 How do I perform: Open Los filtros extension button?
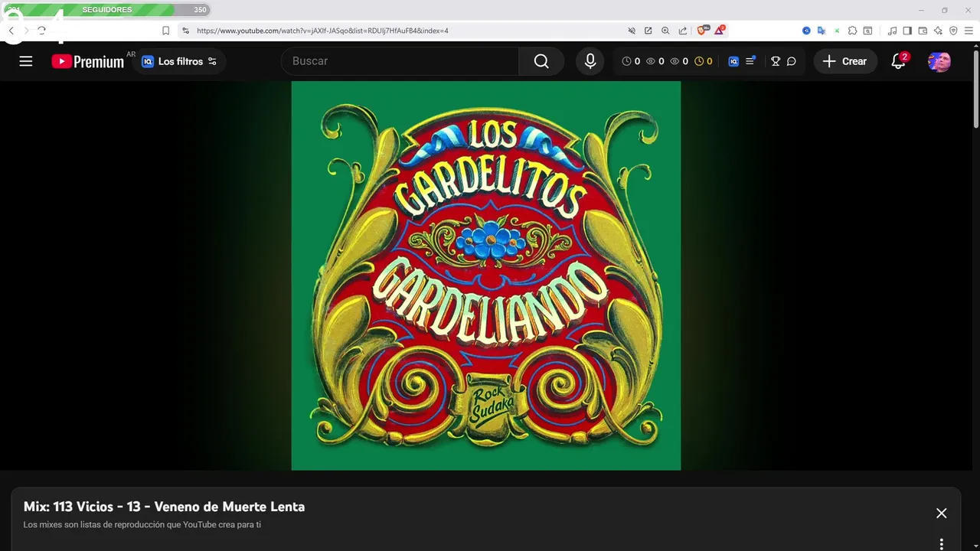pos(179,61)
